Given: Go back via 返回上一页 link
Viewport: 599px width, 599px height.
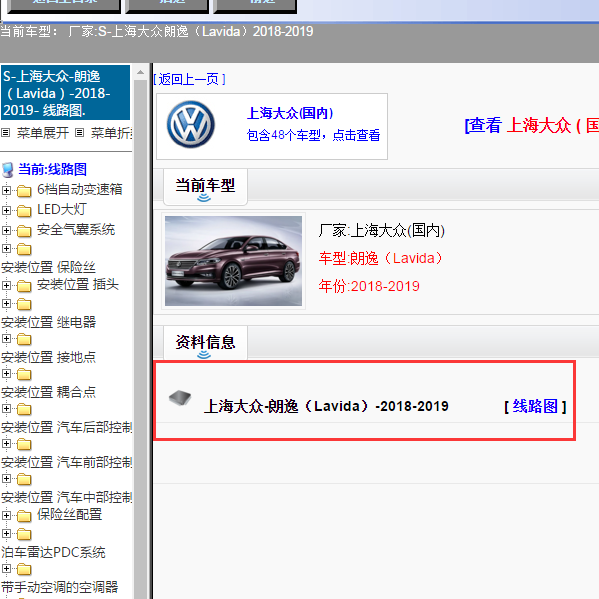Looking at the screenshot, I should pos(189,79).
